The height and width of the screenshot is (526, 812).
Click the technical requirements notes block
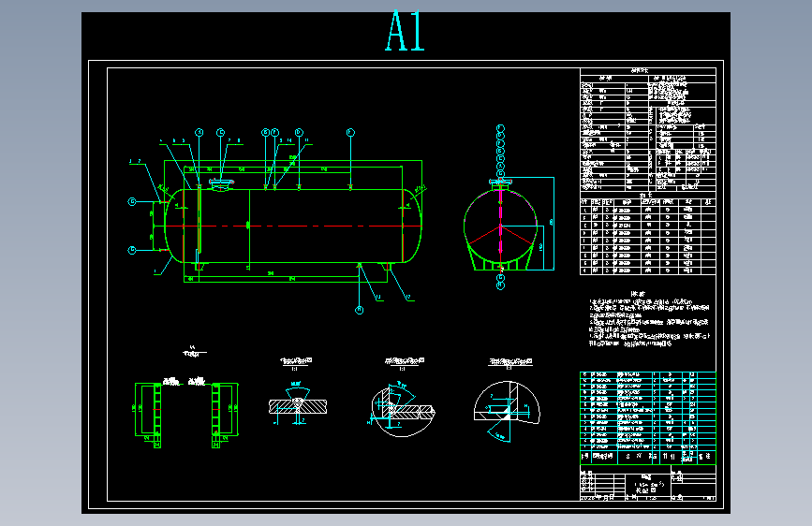tap(649, 319)
